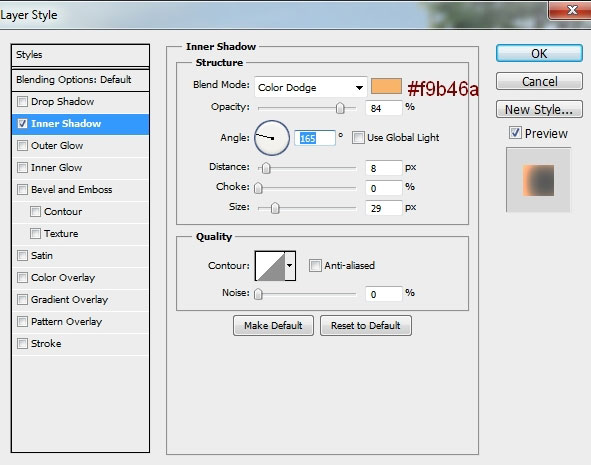Open the Stroke style settings
Viewport: 591px width, 465px height.
tap(80, 343)
